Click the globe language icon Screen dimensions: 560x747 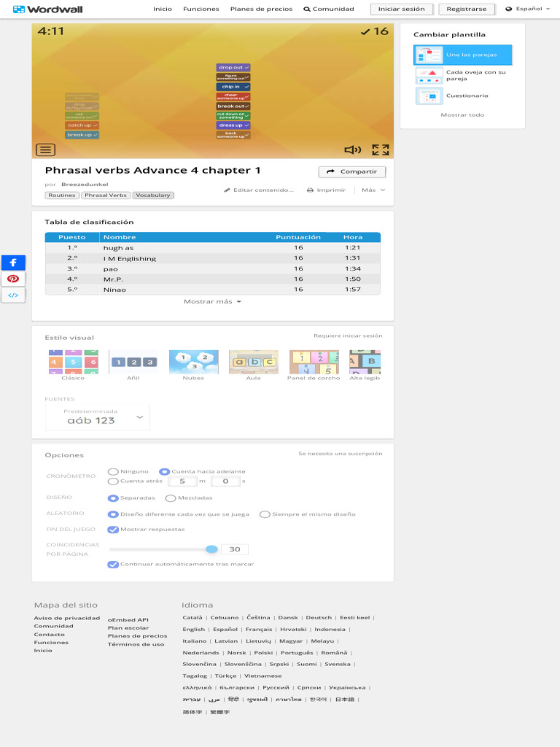coord(508,9)
